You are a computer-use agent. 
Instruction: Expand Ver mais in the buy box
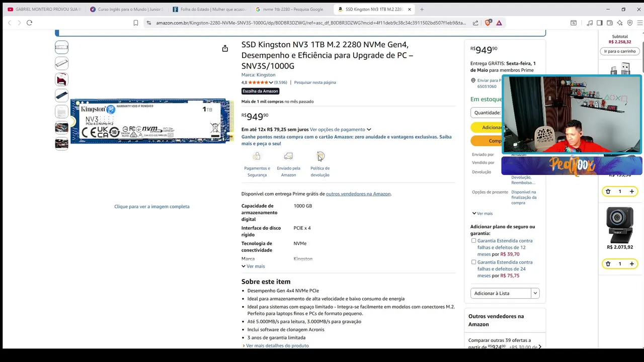point(482,213)
